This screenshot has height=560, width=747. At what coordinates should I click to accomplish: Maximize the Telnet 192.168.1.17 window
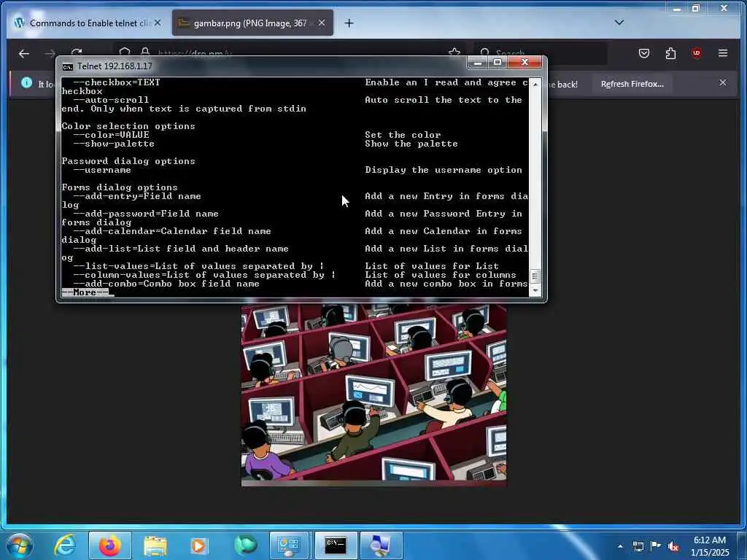(498, 63)
